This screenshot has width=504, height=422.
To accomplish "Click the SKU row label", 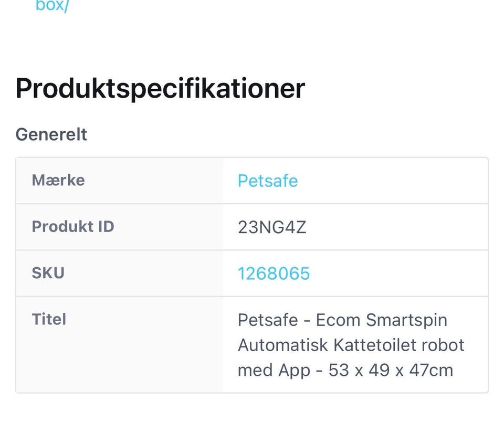I will tap(48, 273).
